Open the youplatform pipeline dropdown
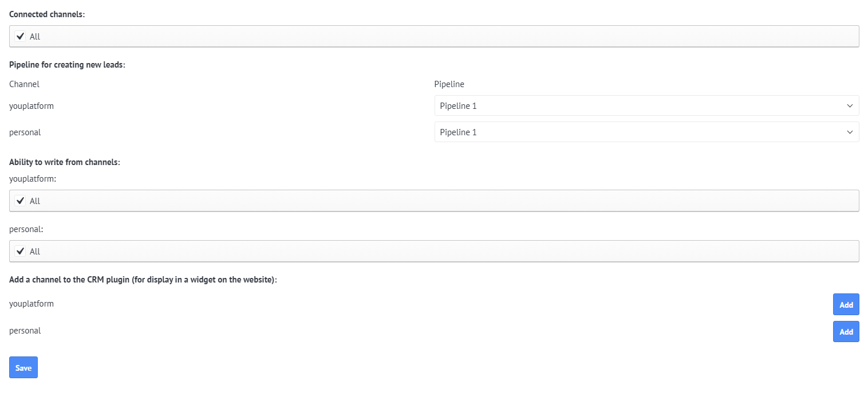Image resolution: width=868 pixels, height=404 pixels. 646,106
